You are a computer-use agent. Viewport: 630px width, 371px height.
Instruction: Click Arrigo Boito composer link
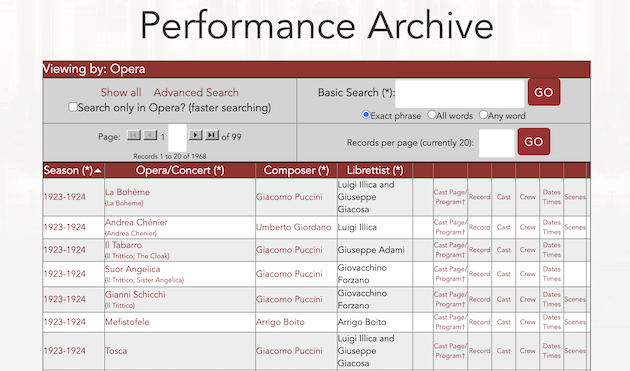coord(280,322)
